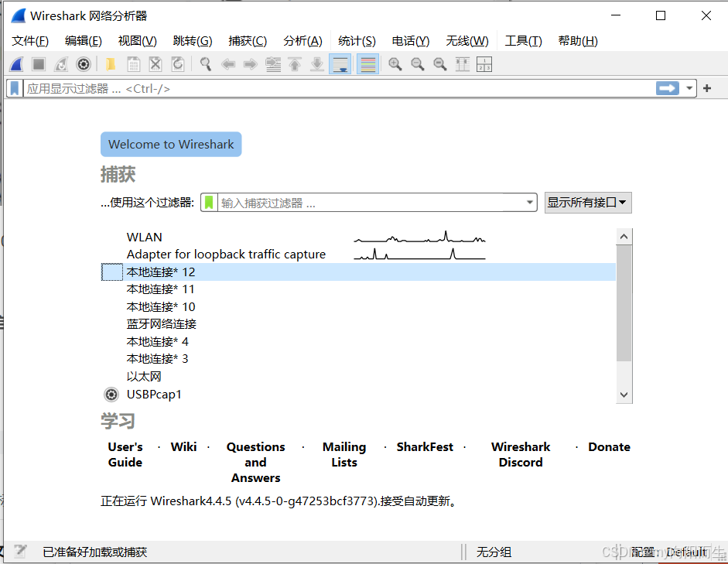The image size is (728, 564).
Task: Click capture filter green bookmark icon
Action: [x=209, y=203]
